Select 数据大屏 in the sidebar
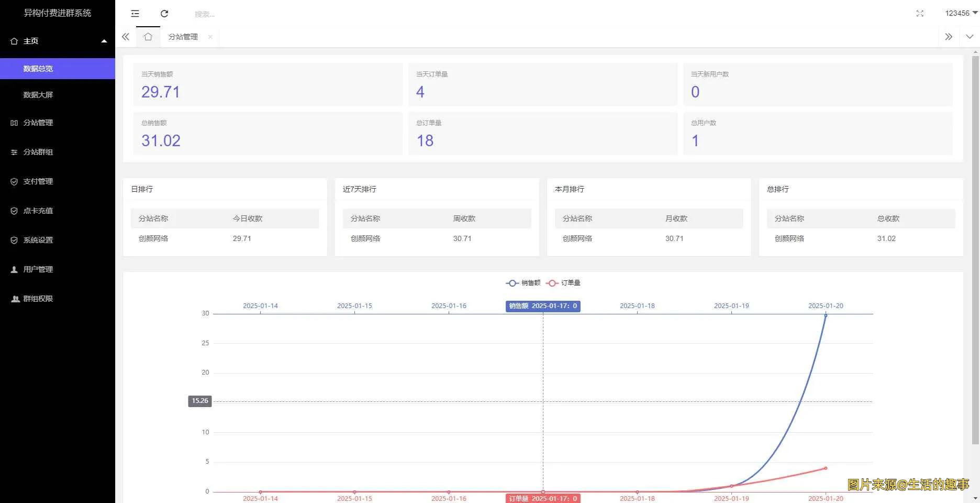The height and width of the screenshot is (503, 980). click(x=38, y=95)
